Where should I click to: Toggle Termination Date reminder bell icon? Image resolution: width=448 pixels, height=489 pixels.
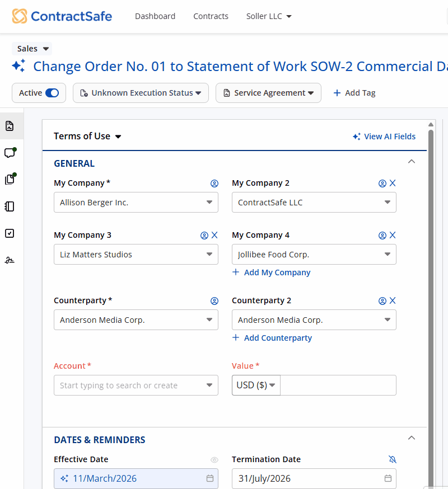point(392,459)
